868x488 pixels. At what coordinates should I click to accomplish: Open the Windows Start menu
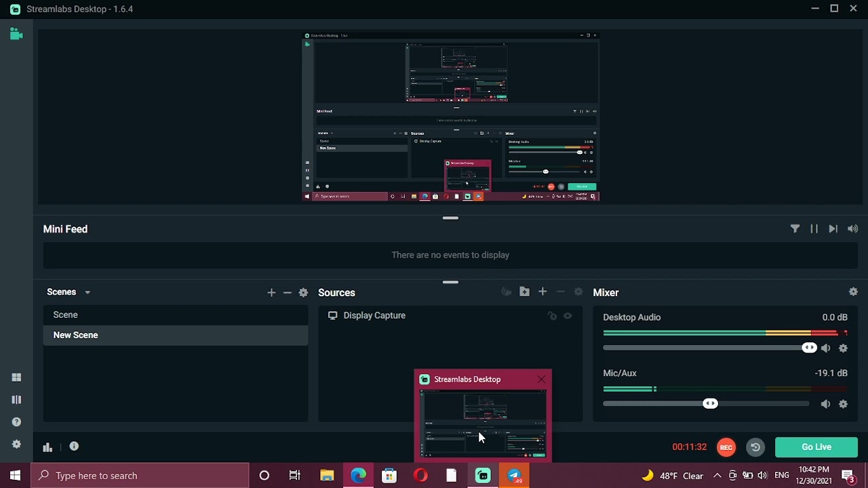[16, 476]
